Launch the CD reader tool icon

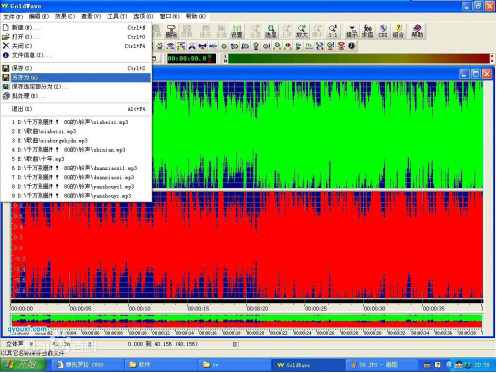[x=383, y=31]
